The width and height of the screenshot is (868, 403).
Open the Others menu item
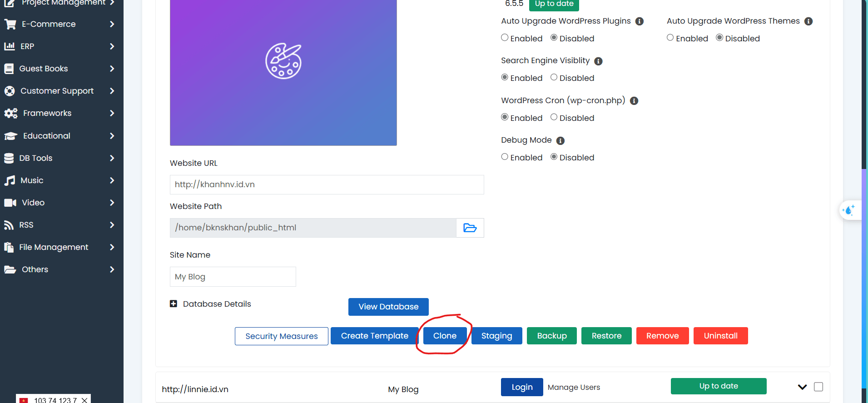point(62,269)
